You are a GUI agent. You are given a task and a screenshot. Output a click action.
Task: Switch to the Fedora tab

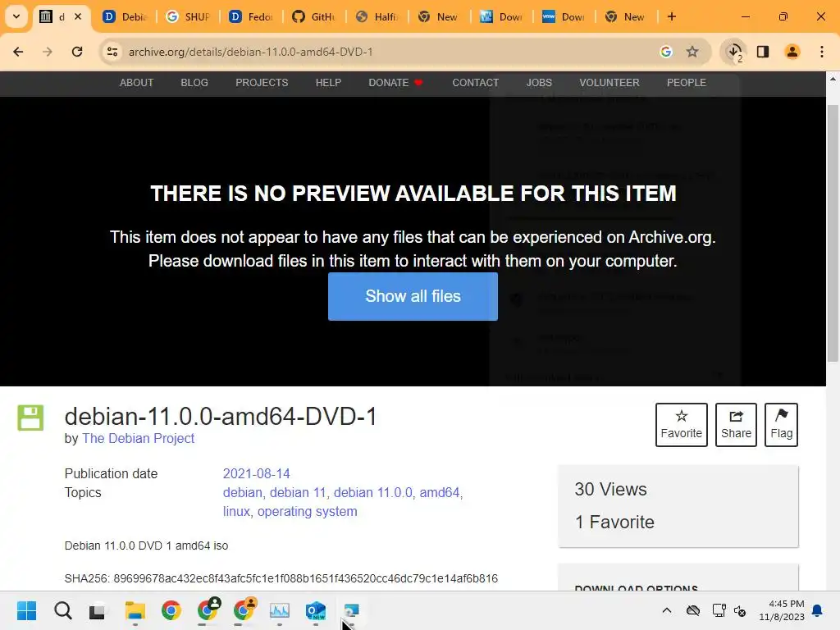(x=251, y=16)
